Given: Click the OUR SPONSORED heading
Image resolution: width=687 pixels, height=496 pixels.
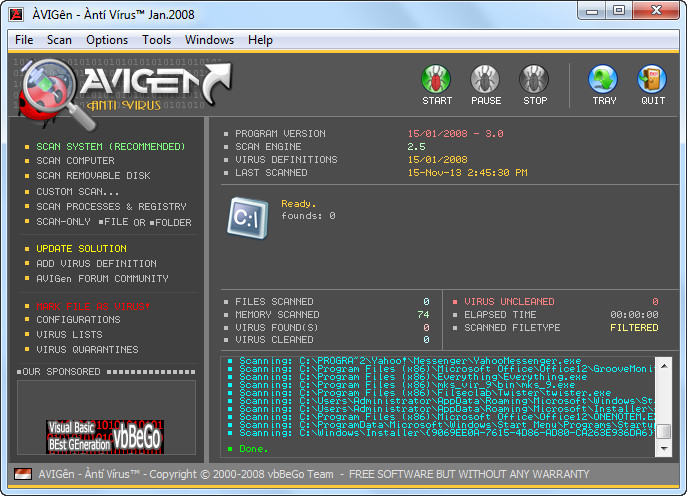Looking at the screenshot, I should click(61, 372).
